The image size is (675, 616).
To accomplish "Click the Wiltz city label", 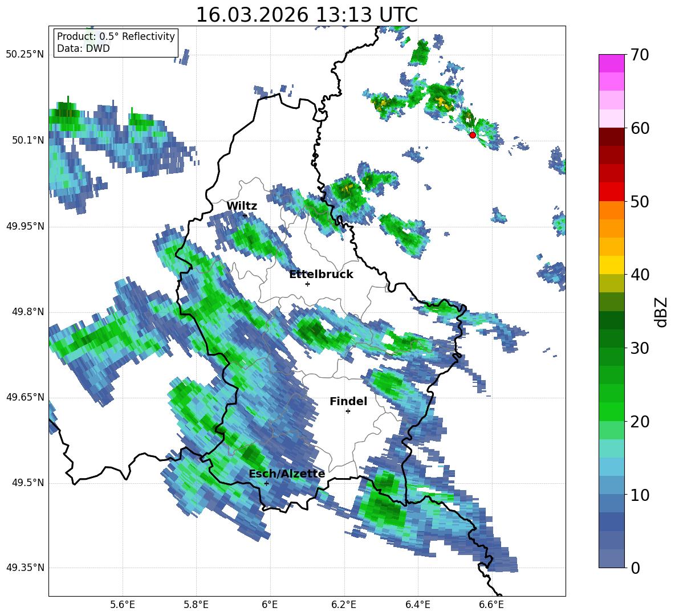I will [x=242, y=206].
